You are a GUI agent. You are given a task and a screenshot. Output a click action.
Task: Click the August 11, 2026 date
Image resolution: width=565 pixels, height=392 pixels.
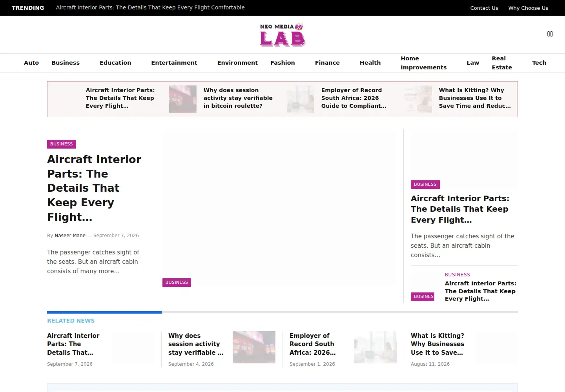click(x=430, y=364)
